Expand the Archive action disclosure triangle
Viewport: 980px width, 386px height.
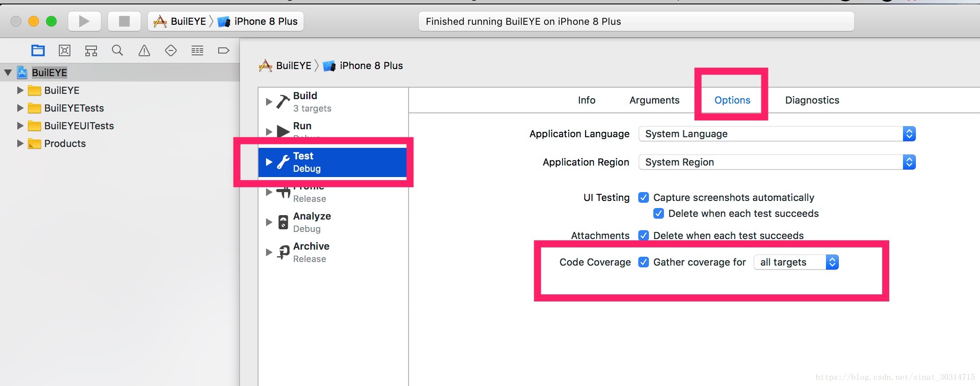coord(269,252)
